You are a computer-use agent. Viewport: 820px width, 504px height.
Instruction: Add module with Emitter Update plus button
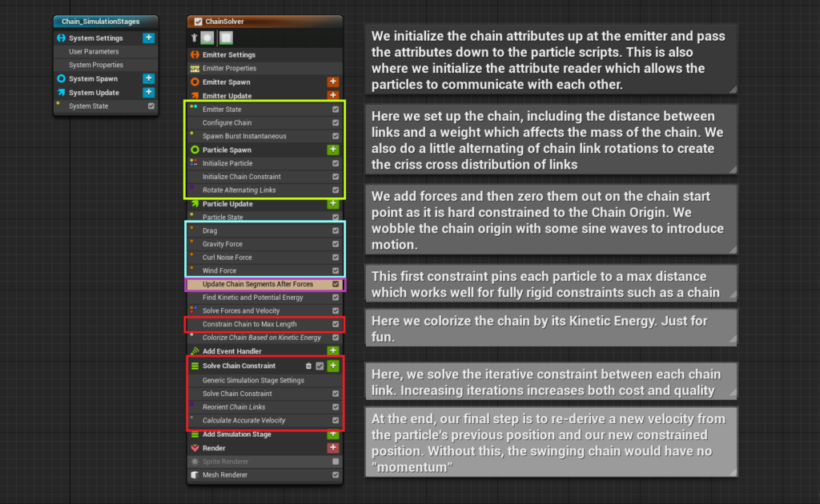[x=332, y=95]
